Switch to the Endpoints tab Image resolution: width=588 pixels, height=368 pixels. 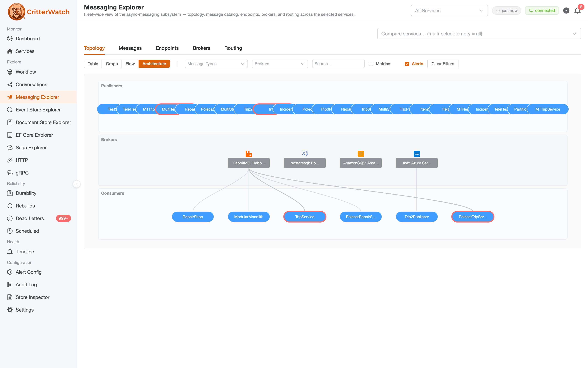pyautogui.click(x=167, y=48)
